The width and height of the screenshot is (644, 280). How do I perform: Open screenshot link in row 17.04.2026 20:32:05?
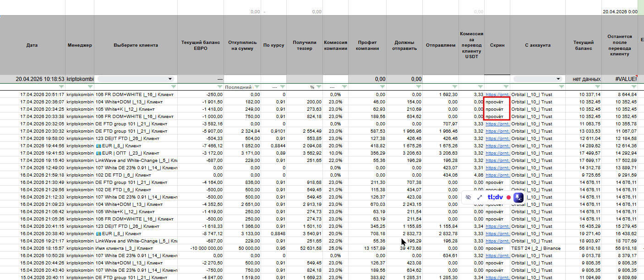point(497,124)
